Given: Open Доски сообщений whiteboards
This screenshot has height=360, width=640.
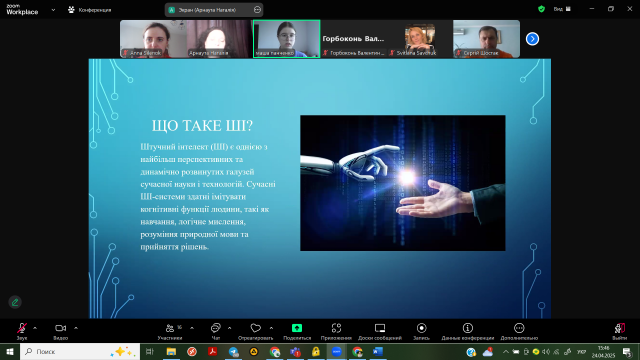Looking at the screenshot, I should tap(380, 331).
